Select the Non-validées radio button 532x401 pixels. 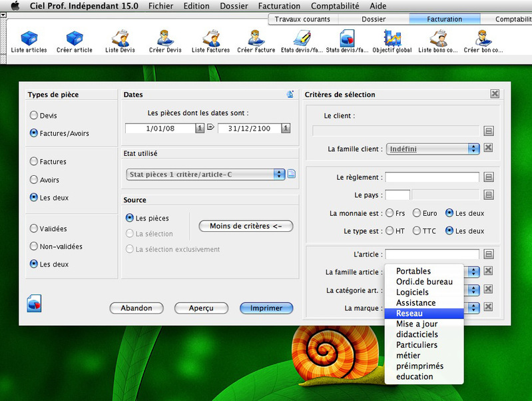[33, 246]
